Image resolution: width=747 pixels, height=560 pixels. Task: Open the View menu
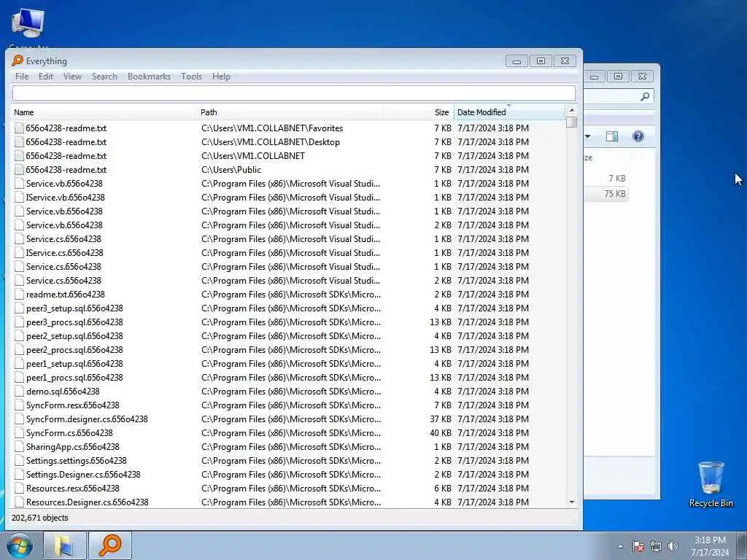72,76
